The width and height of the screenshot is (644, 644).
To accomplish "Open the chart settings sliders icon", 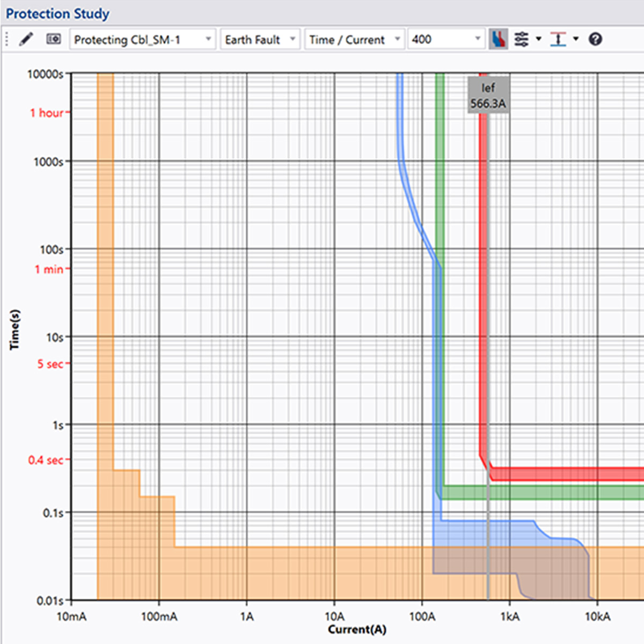I will tap(521, 39).
